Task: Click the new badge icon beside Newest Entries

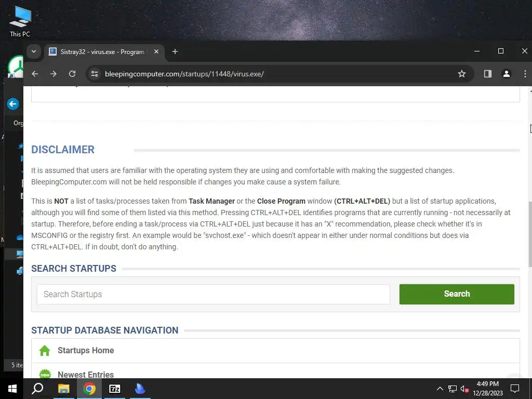Action: [x=45, y=374]
